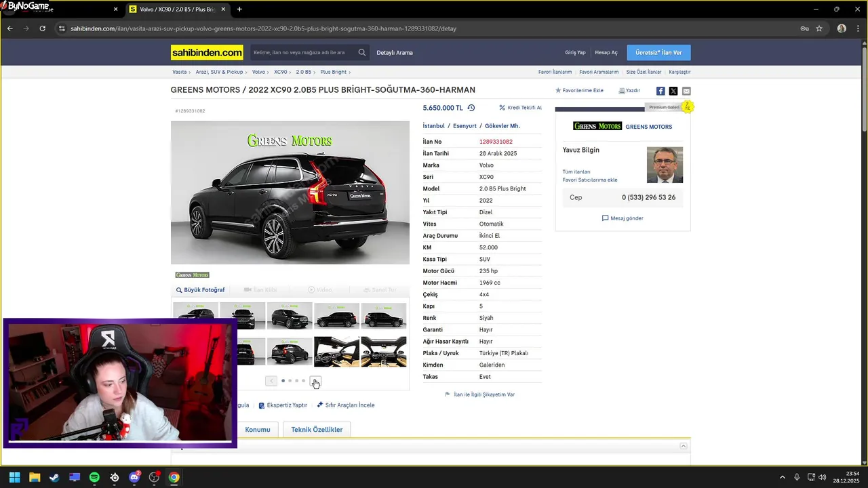The image size is (868, 488).
Task: Click Mesaj gönder to message the seller
Action: [623, 218]
